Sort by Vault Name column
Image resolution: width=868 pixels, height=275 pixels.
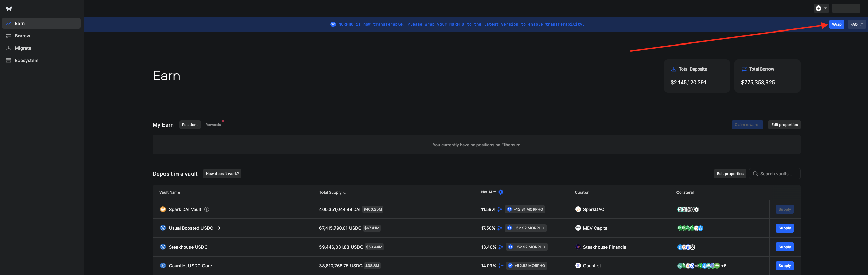(170, 192)
